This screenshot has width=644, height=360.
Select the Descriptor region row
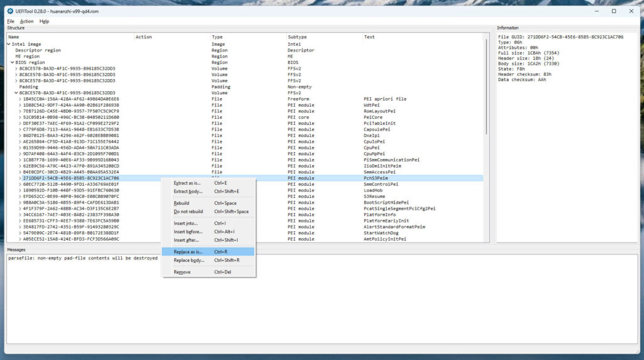38,50
